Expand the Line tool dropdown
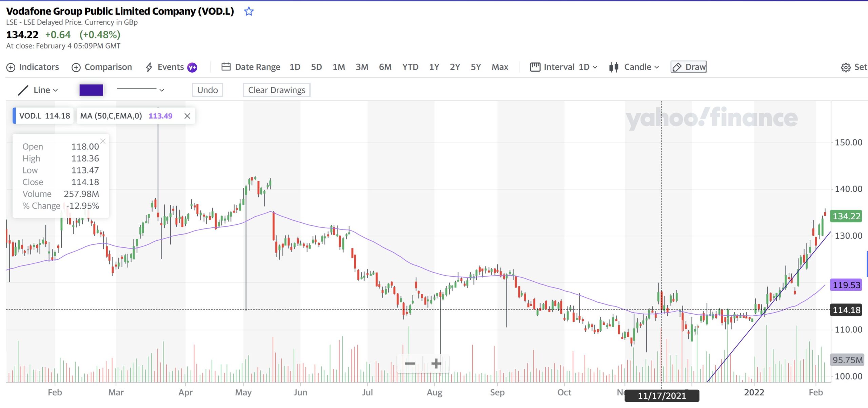 tap(56, 90)
